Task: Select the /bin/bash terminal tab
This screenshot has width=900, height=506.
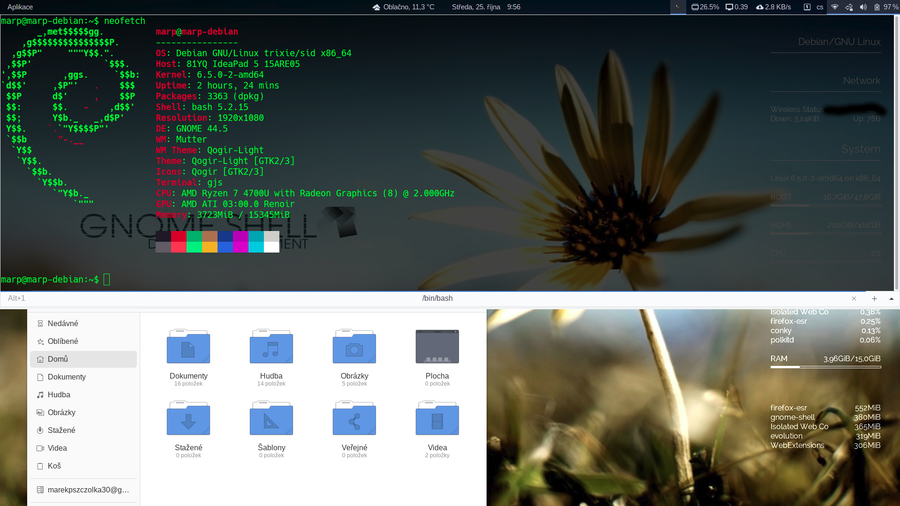Action: (x=437, y=298)
